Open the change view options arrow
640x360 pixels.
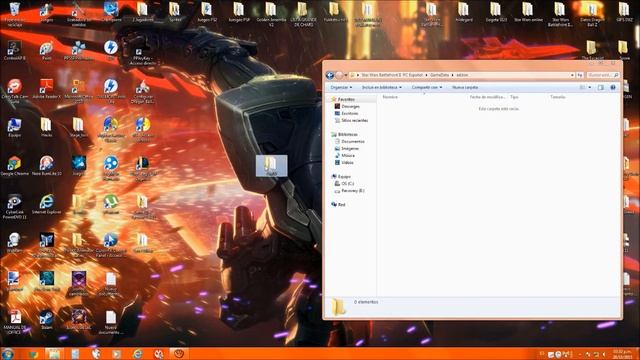pyautogui.click(x=590, y=87)
